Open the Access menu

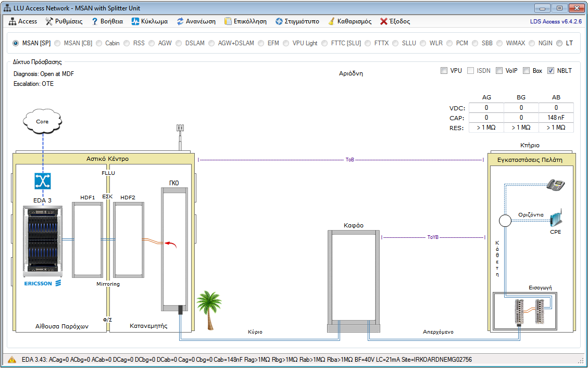point(23,21)
